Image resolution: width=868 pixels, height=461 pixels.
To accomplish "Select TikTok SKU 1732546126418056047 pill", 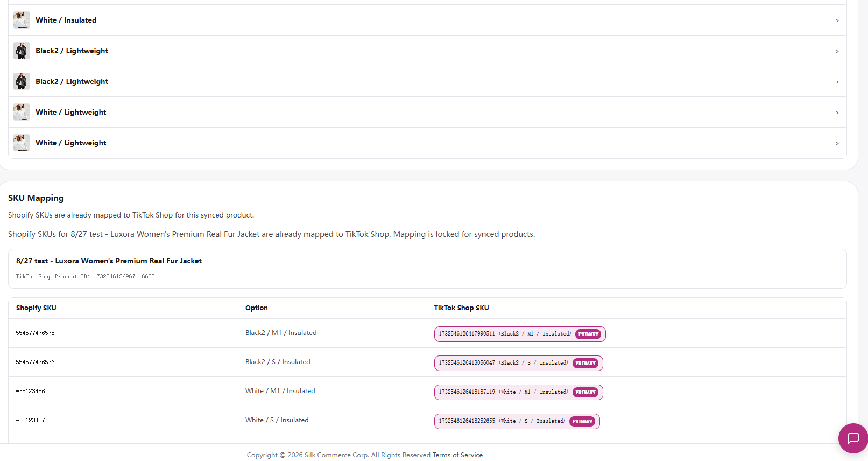I will tap(518, 363).
